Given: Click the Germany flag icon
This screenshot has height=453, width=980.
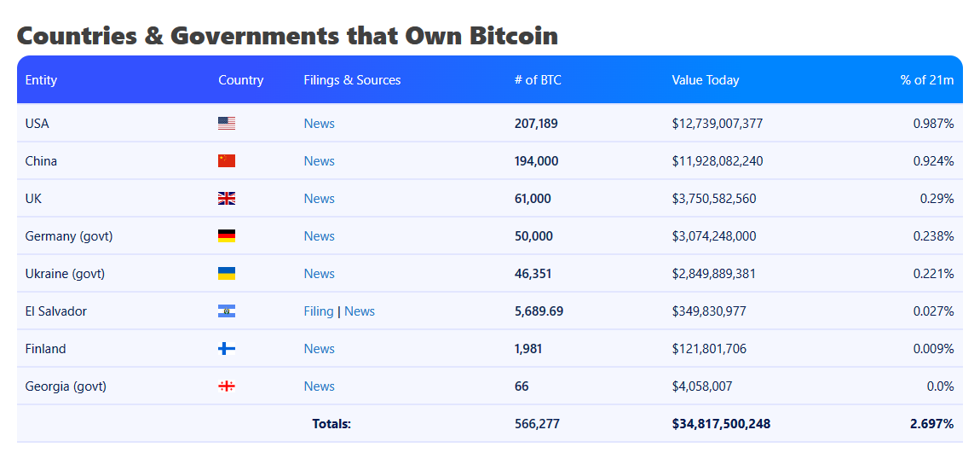Looking at the screenshot, I should point(227,236).
